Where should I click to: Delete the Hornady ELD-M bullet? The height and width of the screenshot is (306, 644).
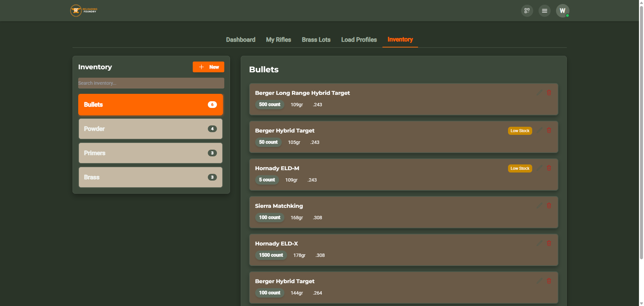tap(549, 168)
